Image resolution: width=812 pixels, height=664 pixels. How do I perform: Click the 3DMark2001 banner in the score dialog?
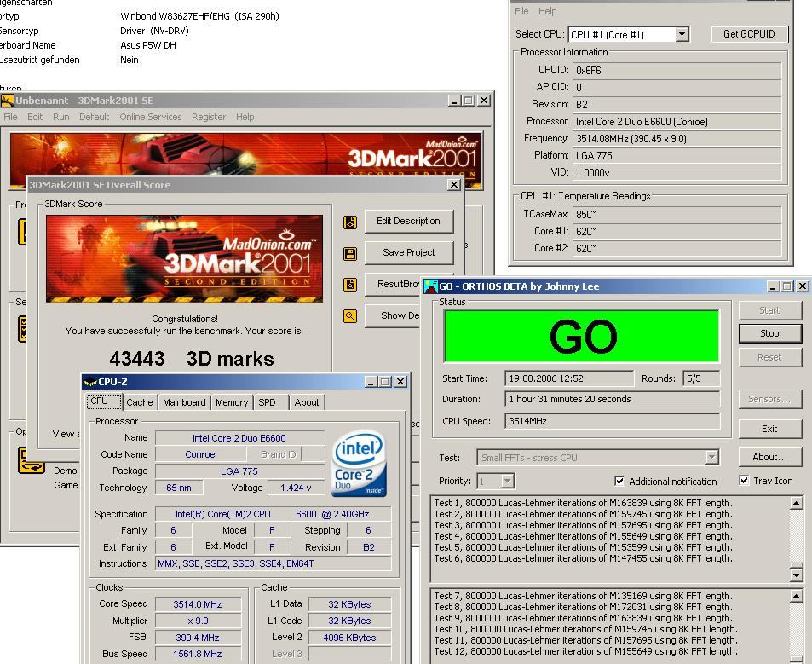coord(184,258)
